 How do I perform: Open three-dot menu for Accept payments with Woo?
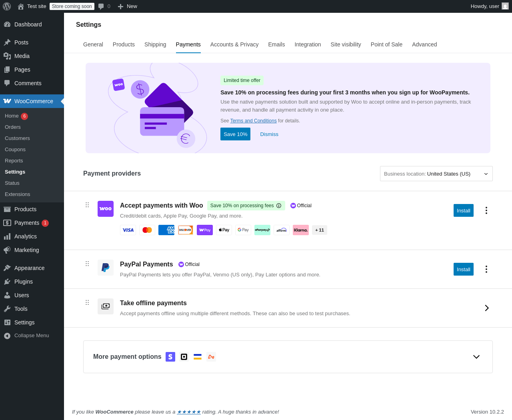(x=486, y=210)
